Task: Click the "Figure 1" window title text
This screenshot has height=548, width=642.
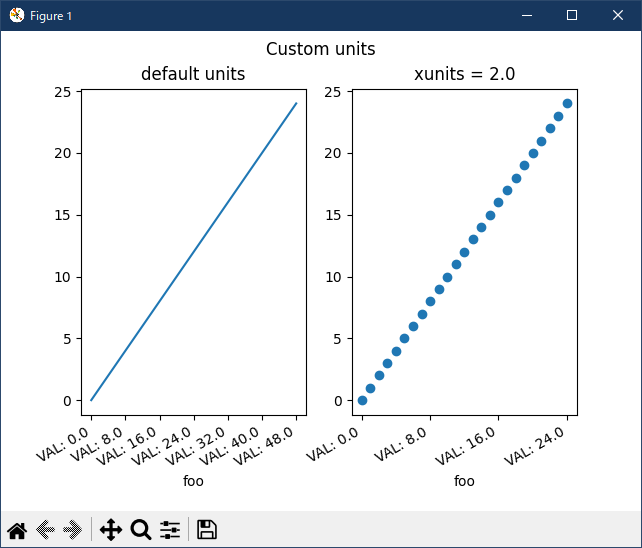Action: pyautogui.click(x=51, y=16)
